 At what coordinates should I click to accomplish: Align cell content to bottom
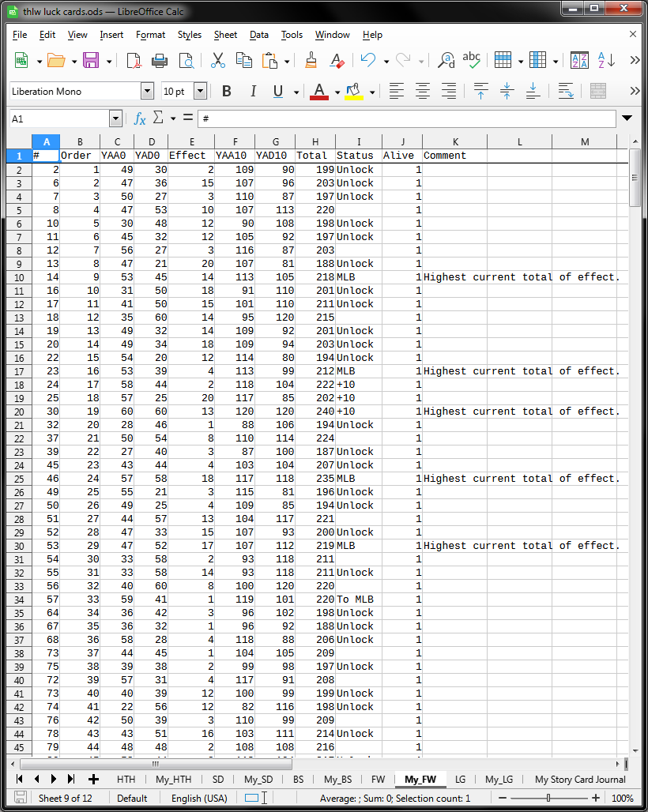tap(533, 91)
